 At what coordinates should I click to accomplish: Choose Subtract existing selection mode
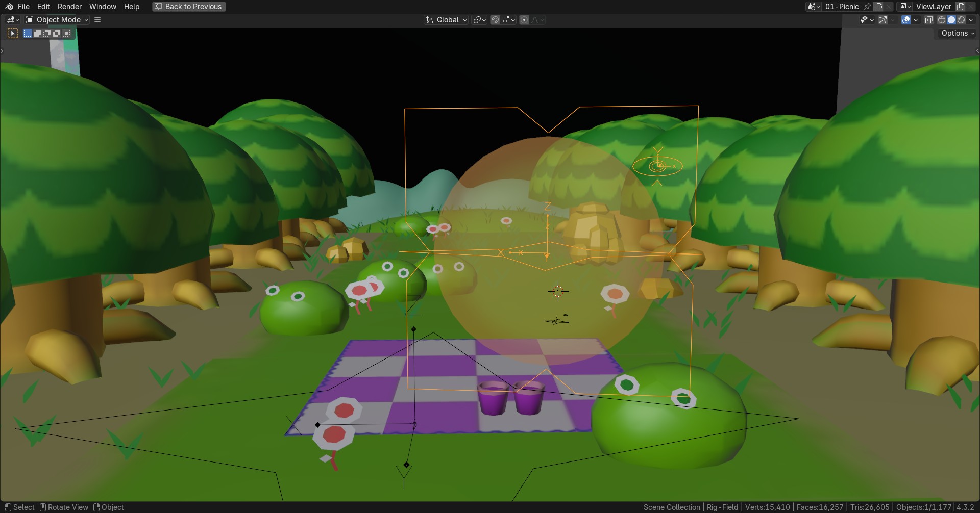tap(47, 33)
